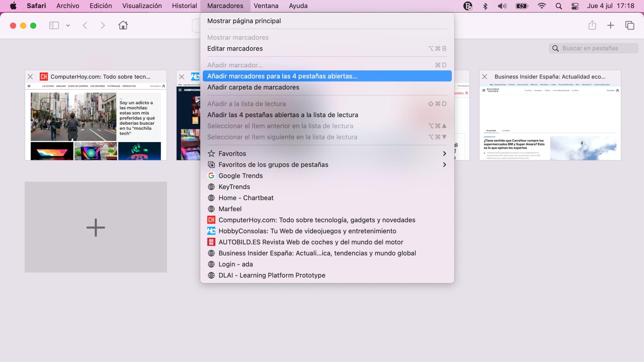Open the Archivo menu

click(x=68, y=6)
